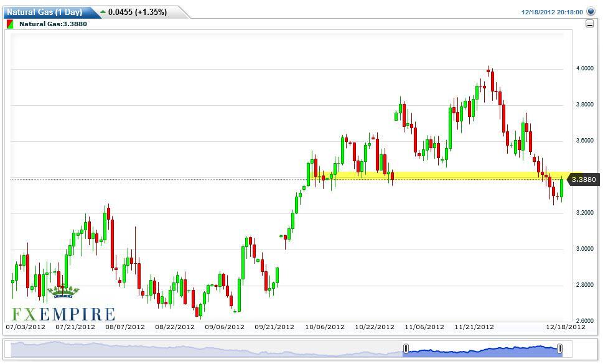Click the 12/18/2012 date label on the axis
Viewport: 603px width, 364px height.
(566, 327)
